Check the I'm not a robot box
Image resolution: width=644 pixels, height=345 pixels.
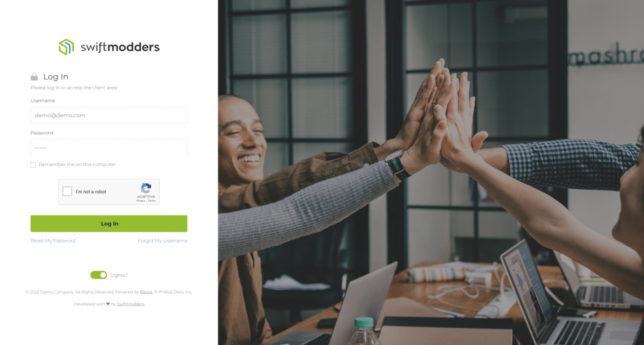[x=68, y=191]
